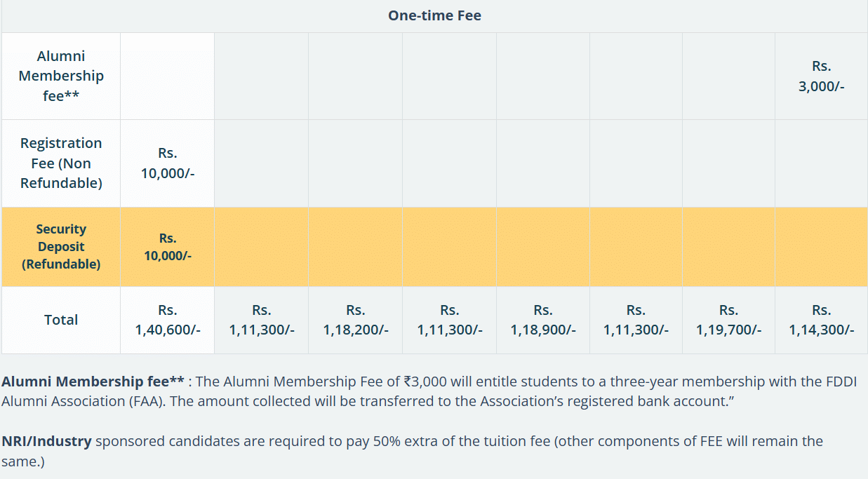Image resolution: width=868 pixels, height=479 pixels.
Task: Select the Registration Fee (Non Refundable) row label
Action: (61, 163)
